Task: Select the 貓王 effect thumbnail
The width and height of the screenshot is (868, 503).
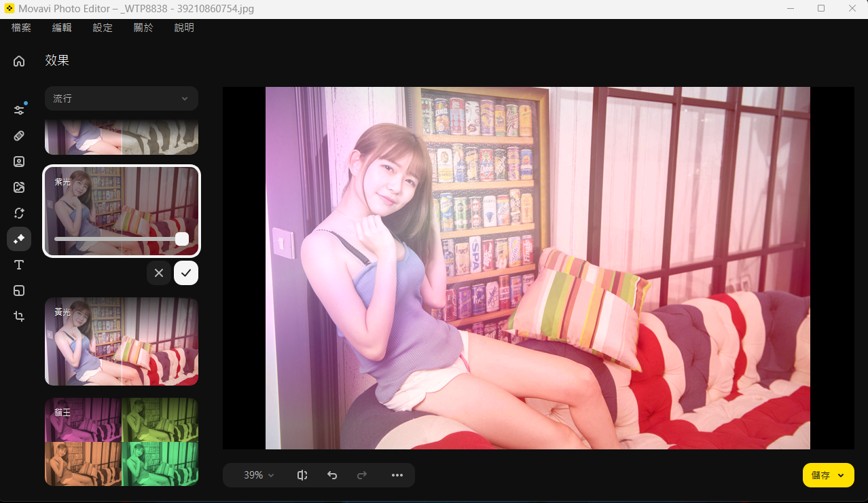Action: [x=122, y=442]
